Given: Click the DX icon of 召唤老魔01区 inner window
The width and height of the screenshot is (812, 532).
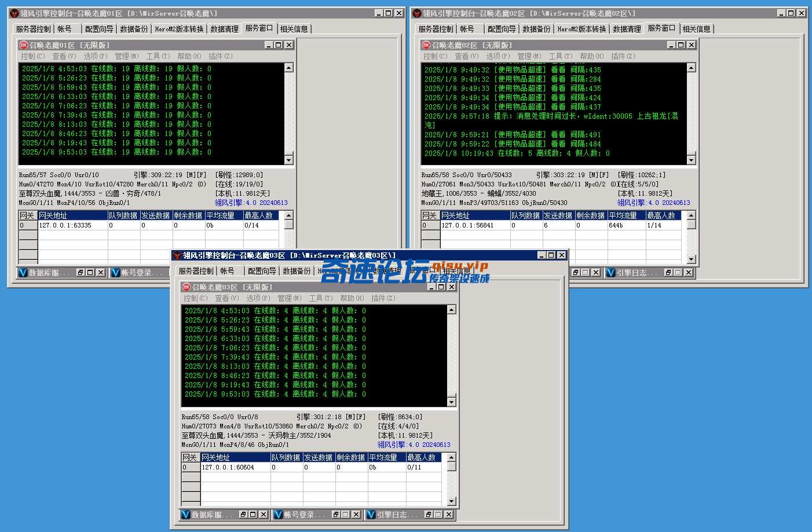Looking at the screenshot, I should point(24,45).
